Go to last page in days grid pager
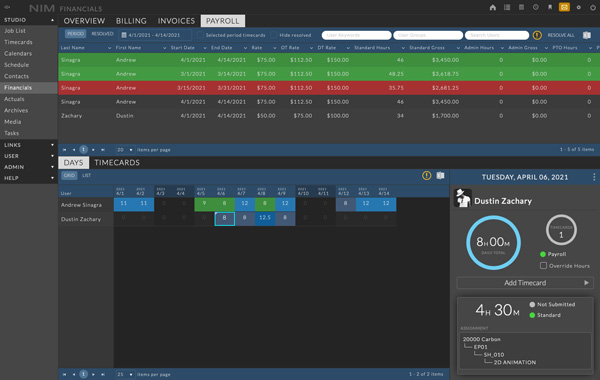This screenshot has height=380, width=600. pos(103,374)
